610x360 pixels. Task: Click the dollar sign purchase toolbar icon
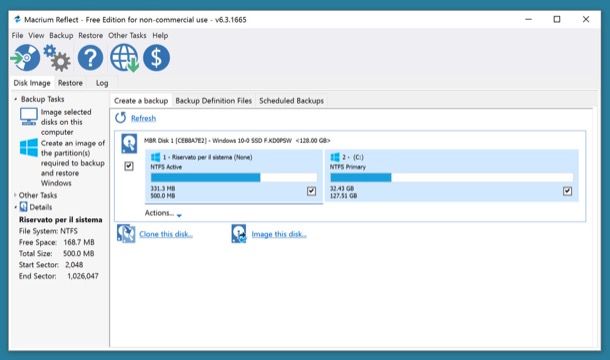pos(156,58)
